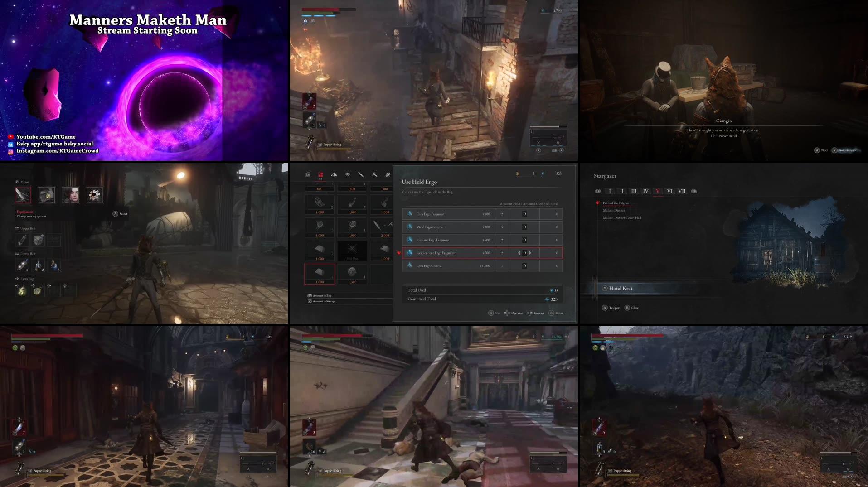Select the All items shop category tab
The image size is (868, 487).
click(320, 175)
